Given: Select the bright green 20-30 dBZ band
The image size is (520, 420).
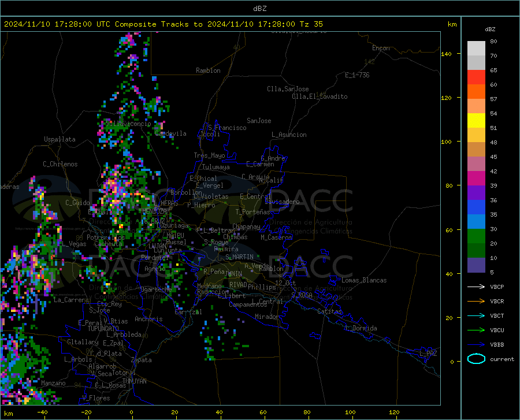Looking at the screenshot, I should (476, 236).
